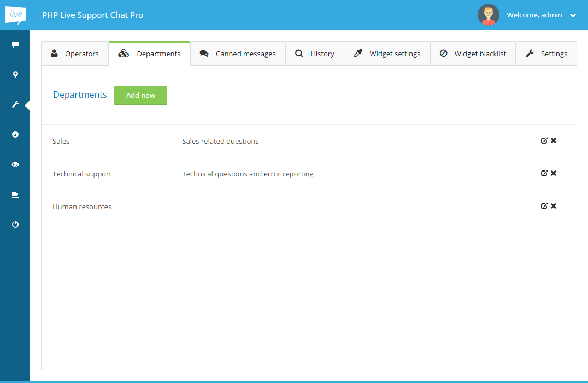
Task: Edit the Human resources department
Action: 544,207
